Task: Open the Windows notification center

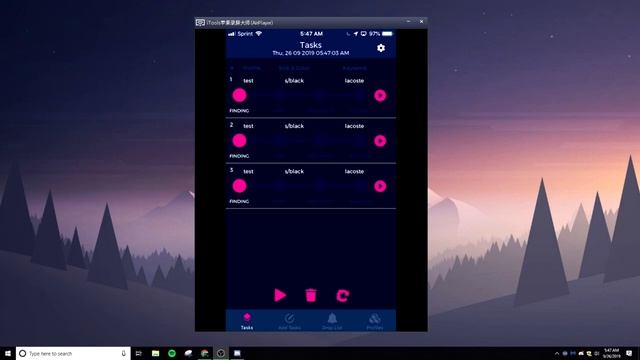Action: (x=629, y=353)
